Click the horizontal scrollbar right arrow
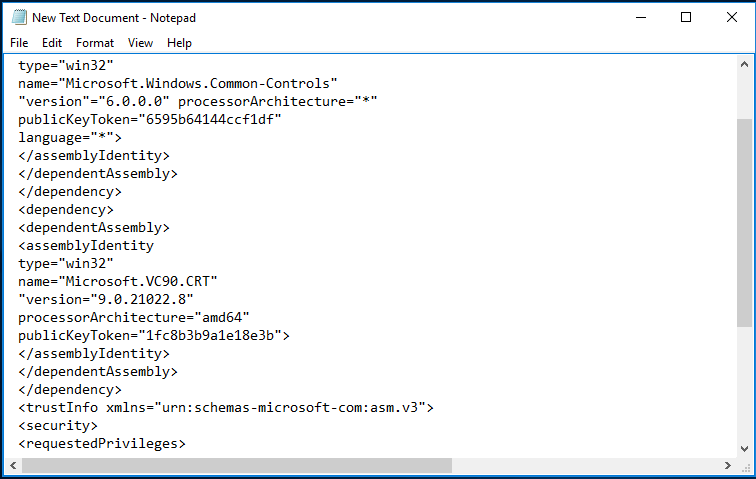Viewport: 756px width, 479px height. point(728,466)
